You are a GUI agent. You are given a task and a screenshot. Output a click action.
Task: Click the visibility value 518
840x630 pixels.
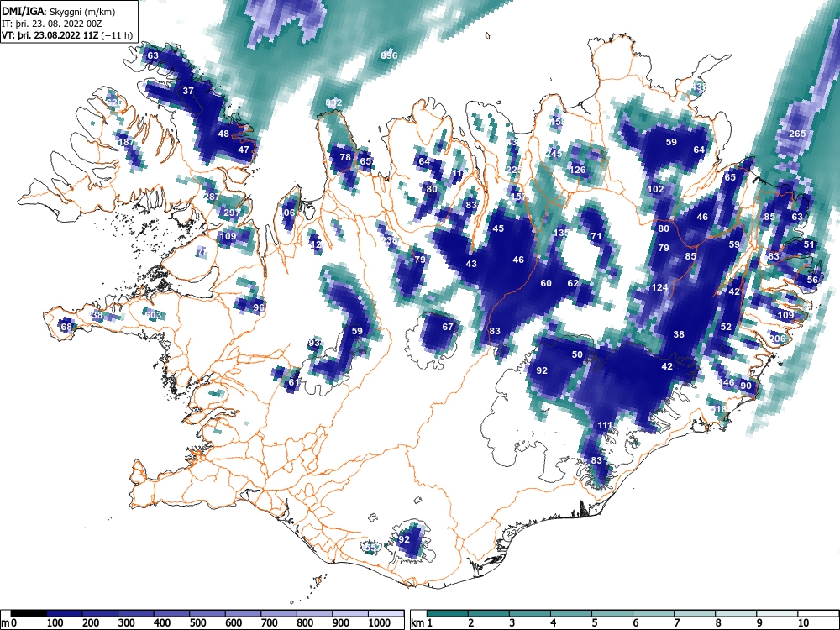pyautogui.click(x=718, y=409)
